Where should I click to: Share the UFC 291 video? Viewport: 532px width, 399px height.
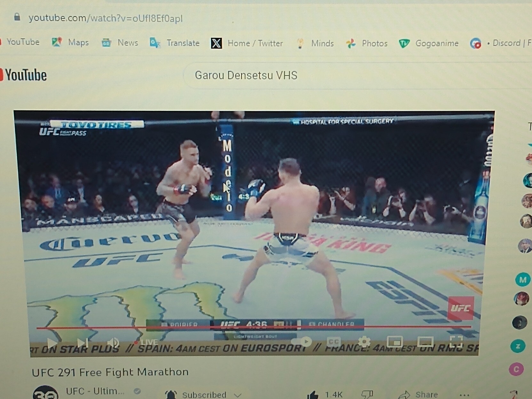[x=419, y=395]
